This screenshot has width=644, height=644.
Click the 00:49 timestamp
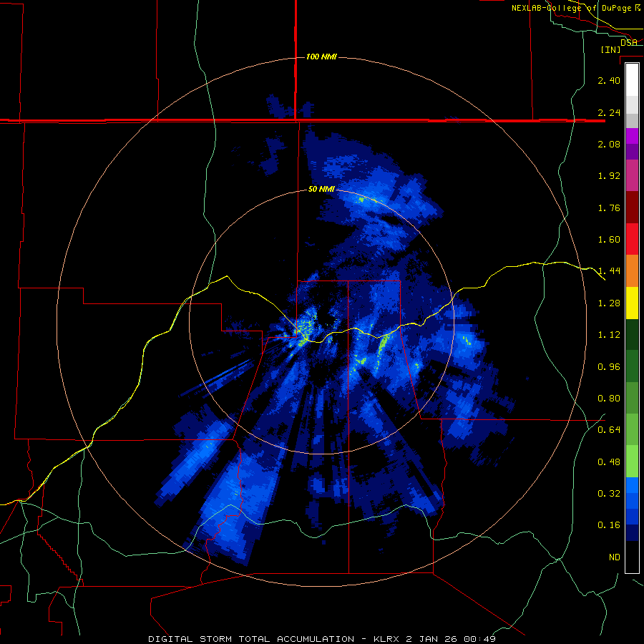click(x=479, y=639)
